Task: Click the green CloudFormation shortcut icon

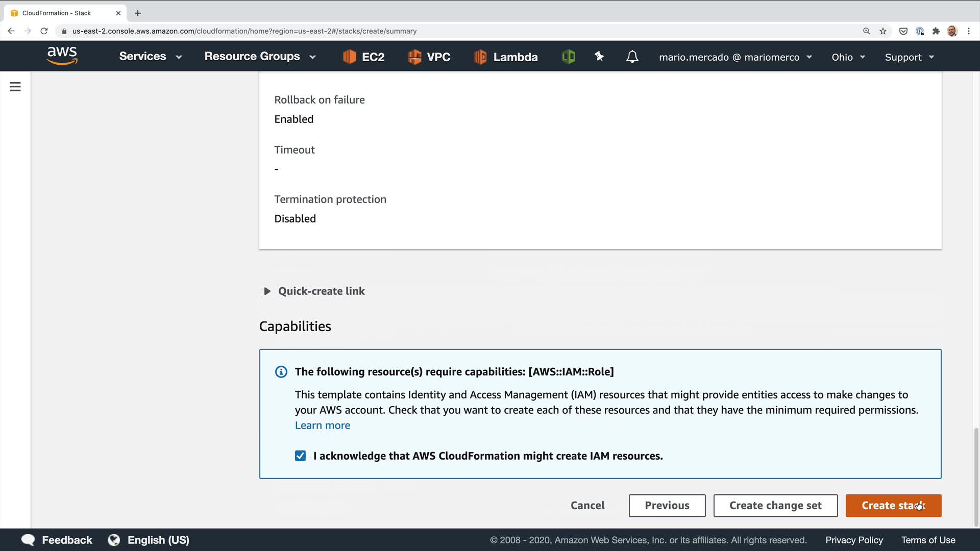Action: point(568,57)
